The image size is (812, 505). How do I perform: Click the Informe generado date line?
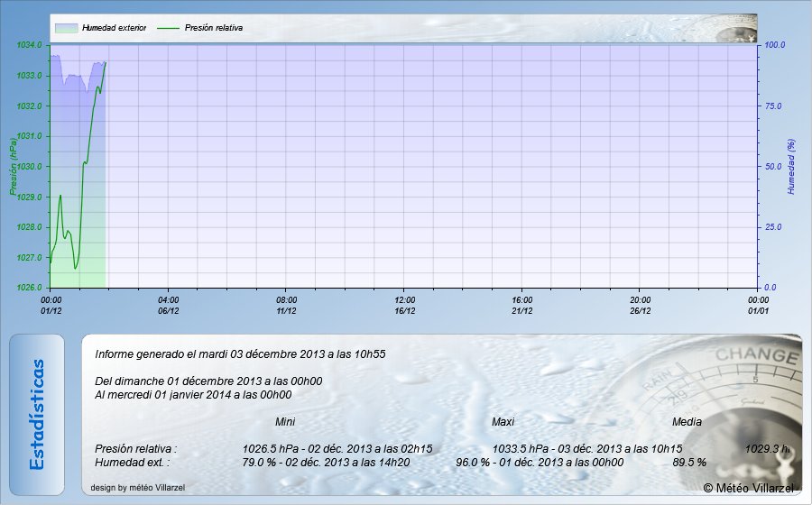(x=240, y=354)
